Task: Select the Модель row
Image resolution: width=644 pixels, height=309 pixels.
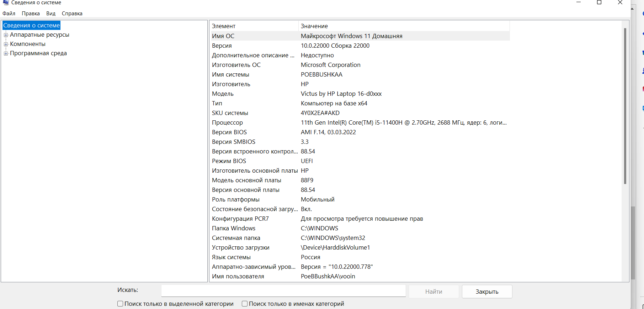Action: point(360,94)
